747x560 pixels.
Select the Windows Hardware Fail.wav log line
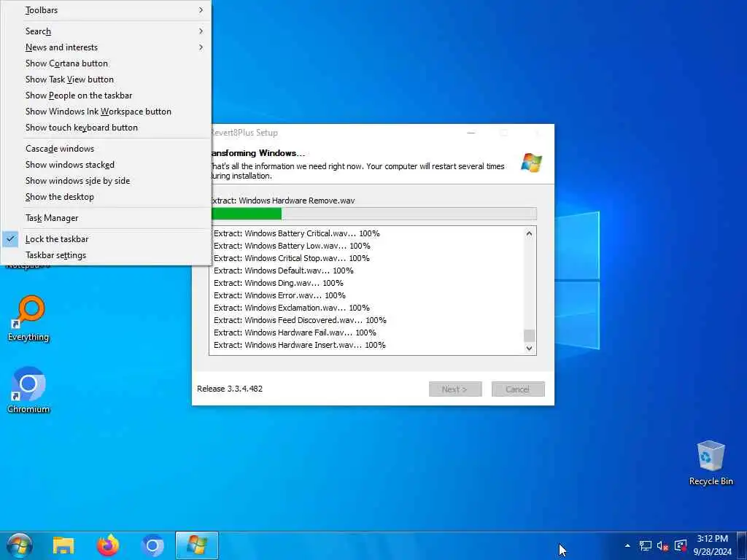(295, 332)
